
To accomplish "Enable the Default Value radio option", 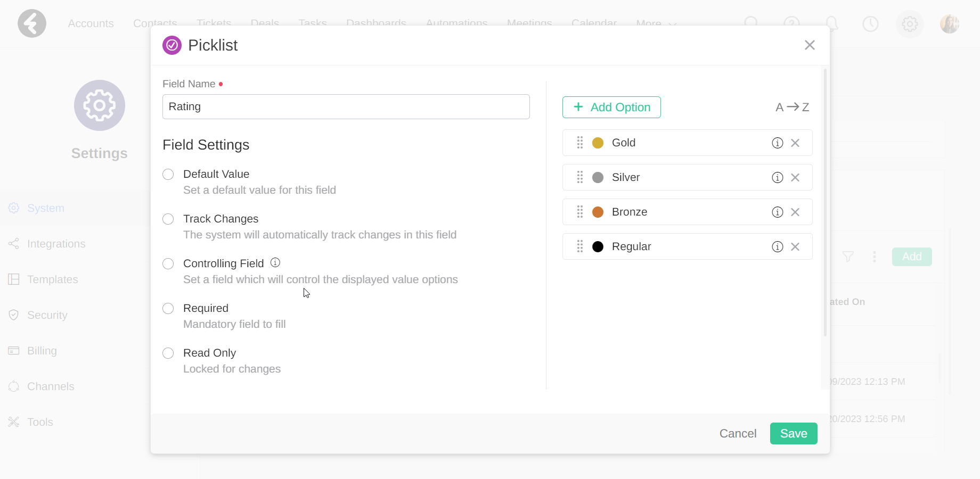I will 168,175.
